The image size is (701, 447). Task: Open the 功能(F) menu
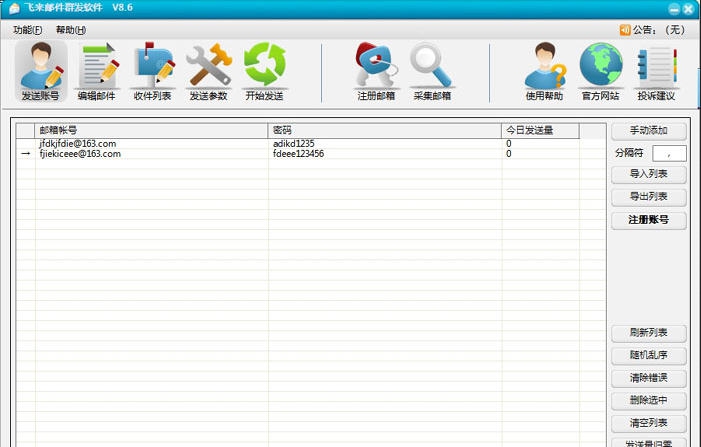28,30
